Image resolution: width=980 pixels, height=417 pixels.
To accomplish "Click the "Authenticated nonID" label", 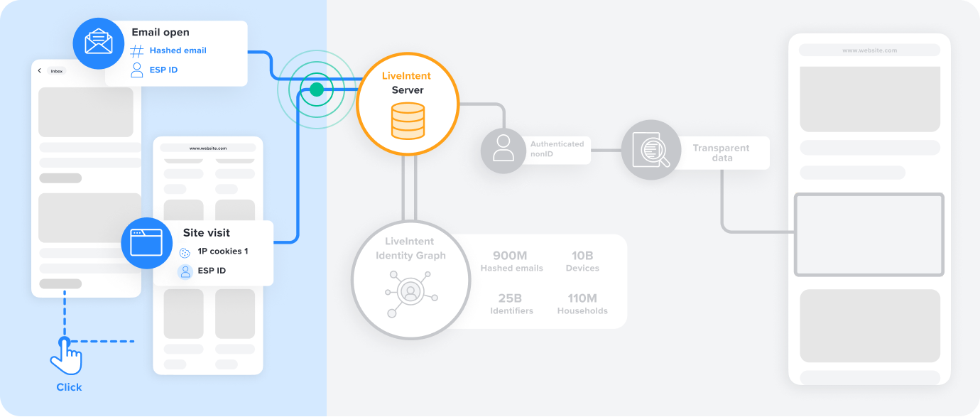I will coord(557,148).
